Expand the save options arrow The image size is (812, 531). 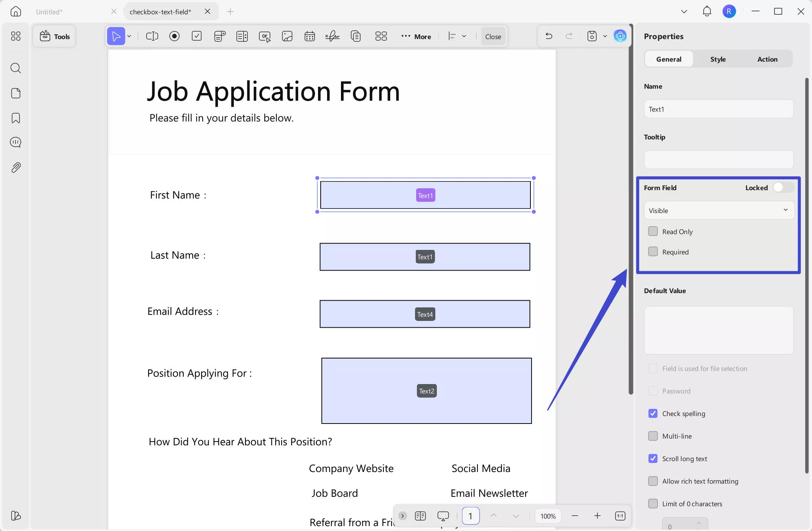(605, 36)
